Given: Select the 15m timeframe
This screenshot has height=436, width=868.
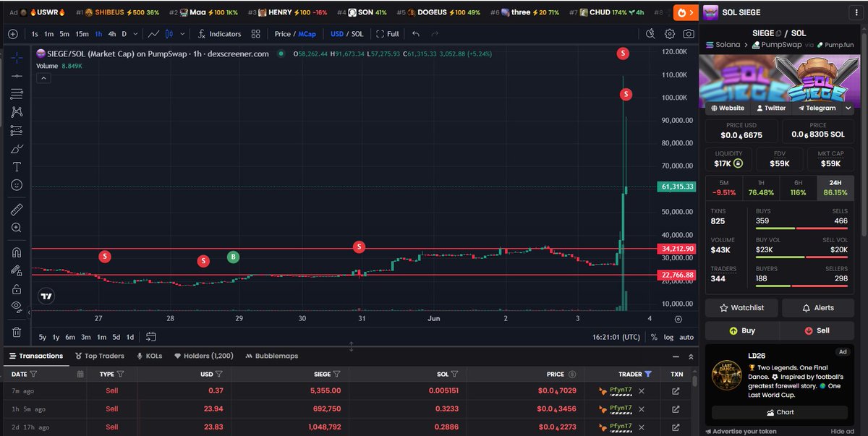Looking at the screenshot, I should point(82,34).
